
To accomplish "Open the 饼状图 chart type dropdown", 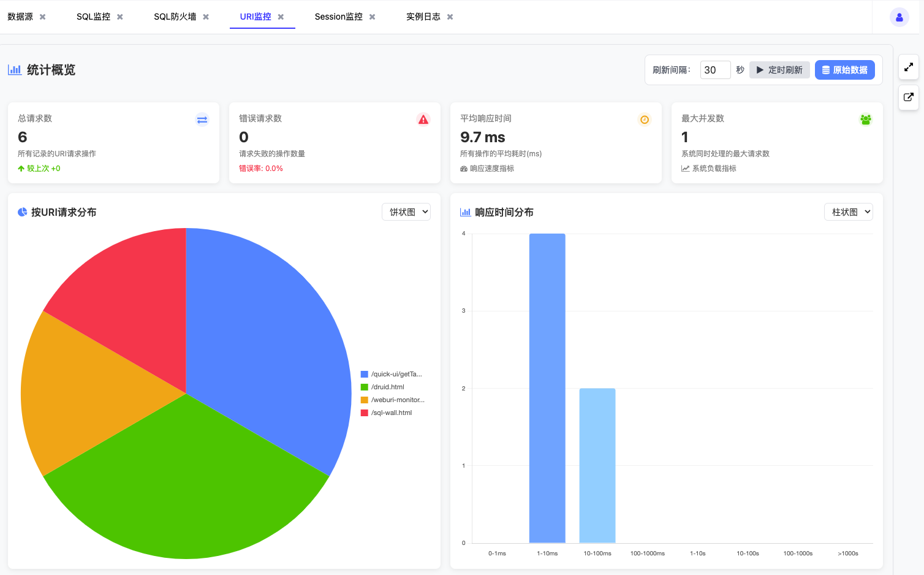I will pos(406,211).
